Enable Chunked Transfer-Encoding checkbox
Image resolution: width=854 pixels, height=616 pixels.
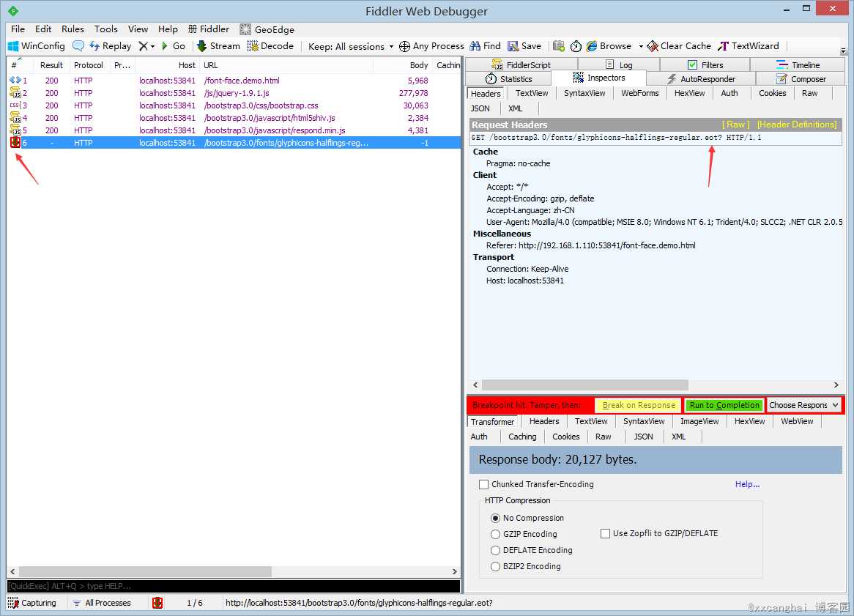coord(483,484)
